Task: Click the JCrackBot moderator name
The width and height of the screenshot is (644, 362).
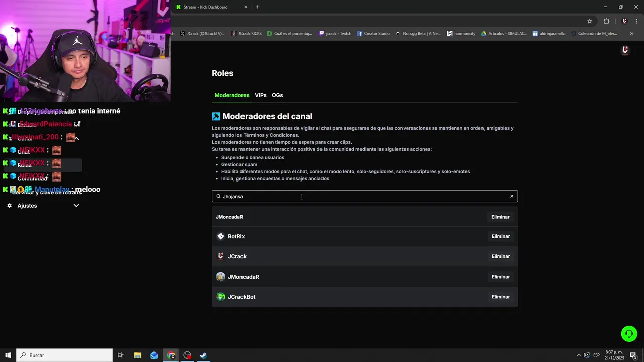Action: pos(242,297)
